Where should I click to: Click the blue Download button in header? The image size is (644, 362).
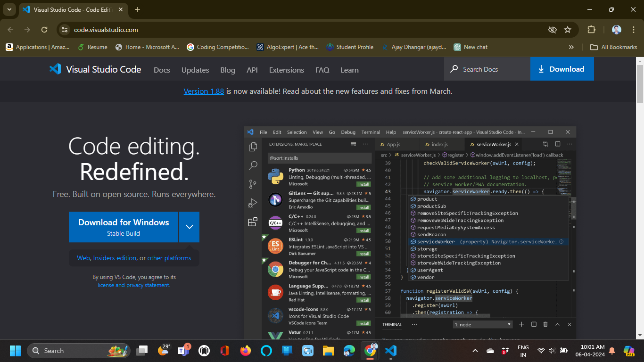pyautogui.click(x=562, y=69)
